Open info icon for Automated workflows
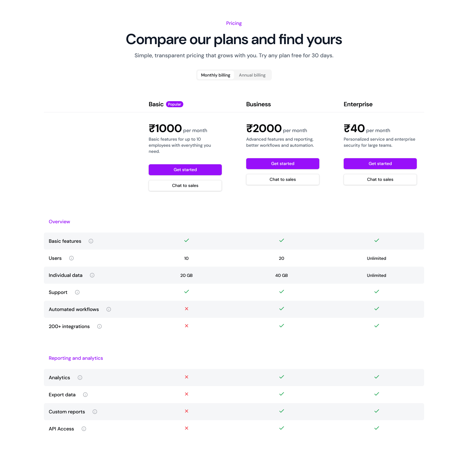The width and height of the screenshot is (468, 476). click(109, 309)
